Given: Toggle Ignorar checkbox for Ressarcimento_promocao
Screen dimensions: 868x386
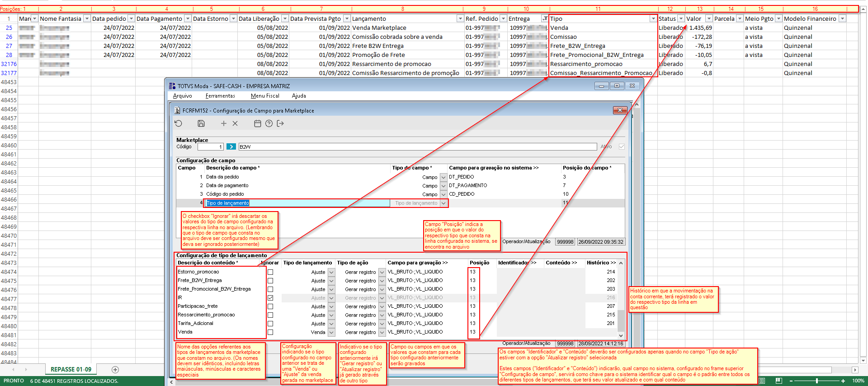Looking at the screenshot, I should tap(270, 315).
